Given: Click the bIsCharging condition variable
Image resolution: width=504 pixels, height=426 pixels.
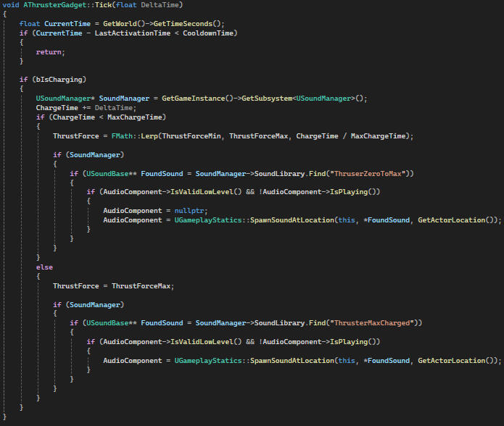Looking at the screenshot, I should click(53, 80).
